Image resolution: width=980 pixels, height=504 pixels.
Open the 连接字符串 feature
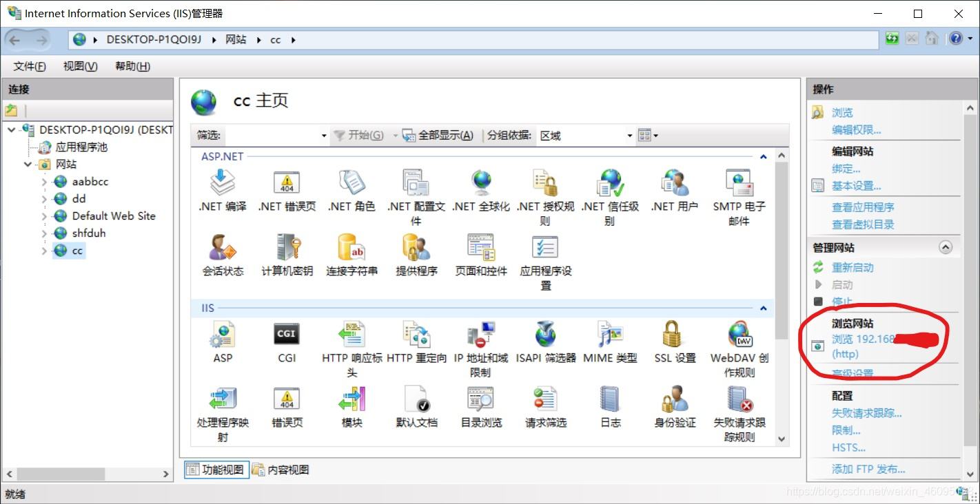351,255
